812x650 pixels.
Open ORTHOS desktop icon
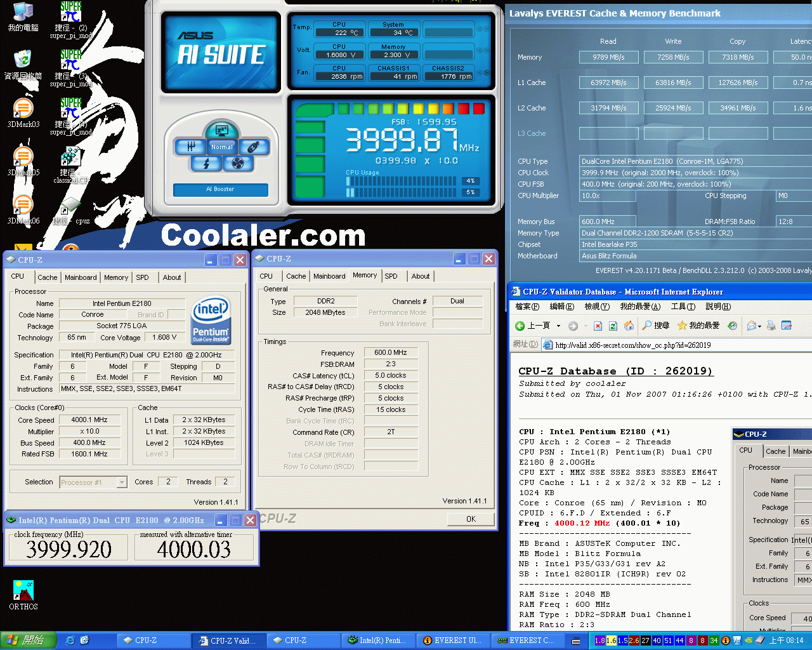[x=23, y=595]
